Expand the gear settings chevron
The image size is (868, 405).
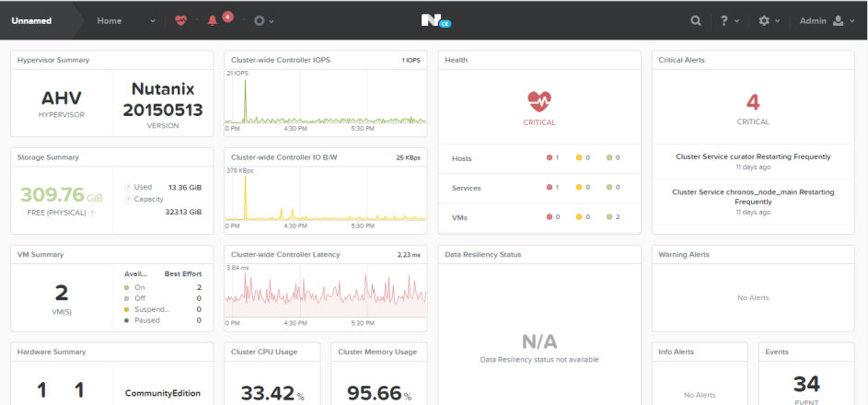click(x=777, y=21)
